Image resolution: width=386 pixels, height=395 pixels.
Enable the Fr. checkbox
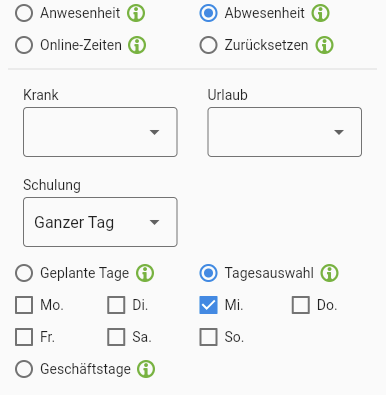point(24,337)
